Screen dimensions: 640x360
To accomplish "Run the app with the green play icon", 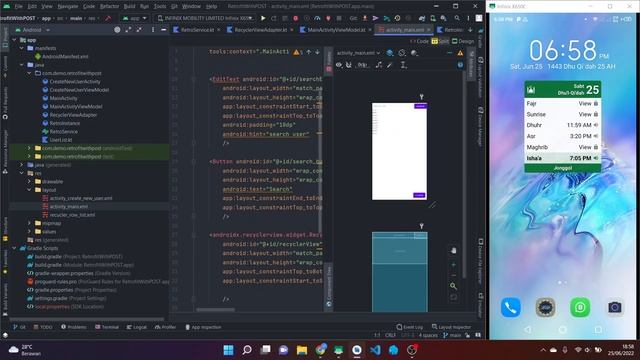I will [263, 18].
